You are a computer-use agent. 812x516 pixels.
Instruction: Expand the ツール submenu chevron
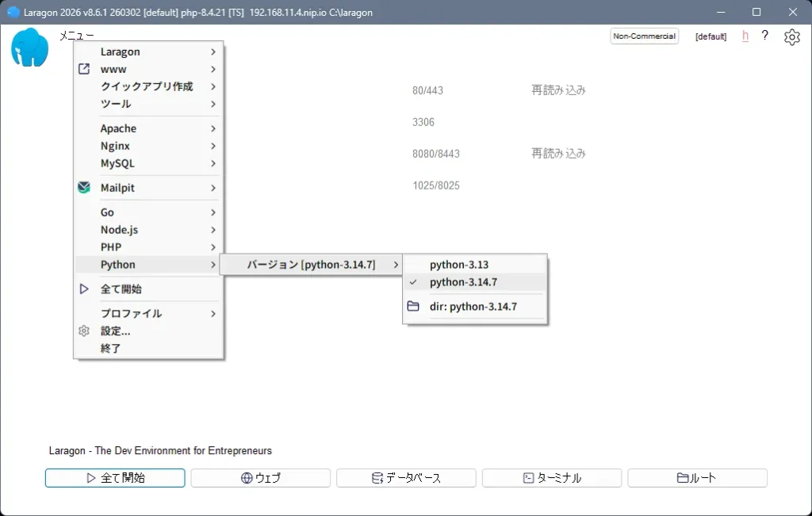point(213,104)
